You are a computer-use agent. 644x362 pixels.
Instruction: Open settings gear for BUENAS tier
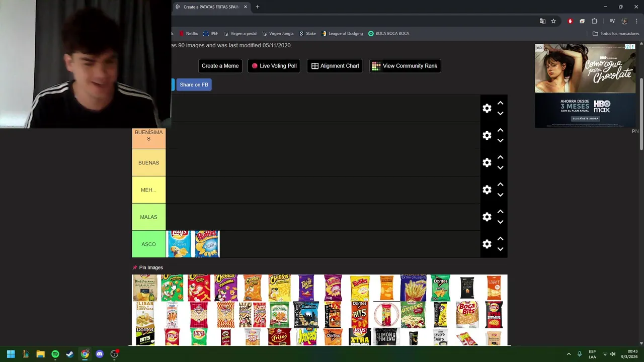point(487,163)
